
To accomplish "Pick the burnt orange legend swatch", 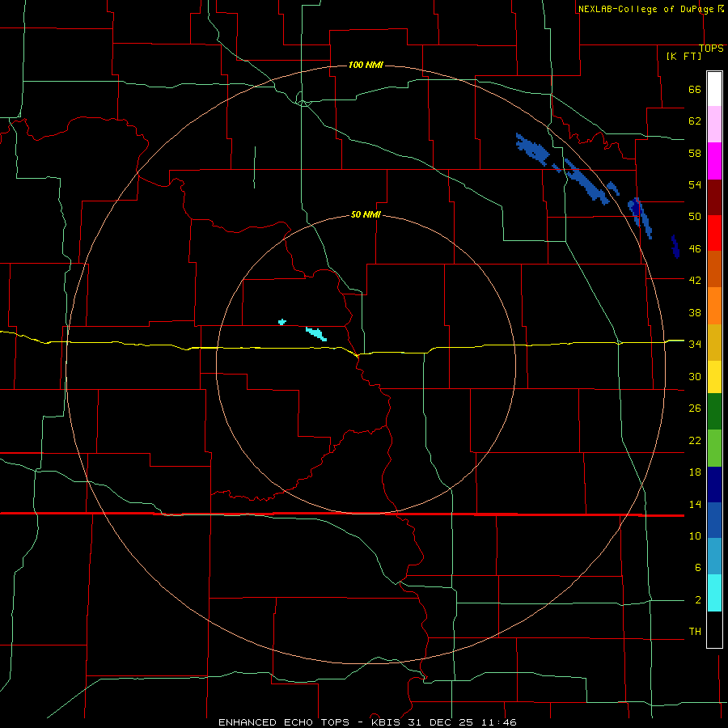I will coord(714,269).
